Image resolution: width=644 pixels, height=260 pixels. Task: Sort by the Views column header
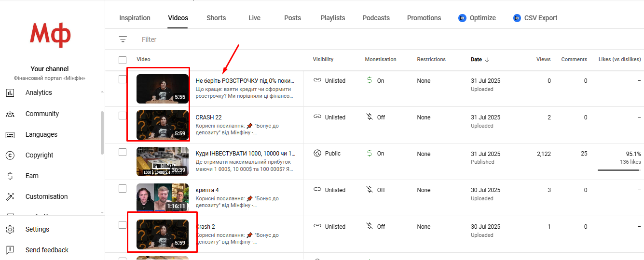point(543,60)
